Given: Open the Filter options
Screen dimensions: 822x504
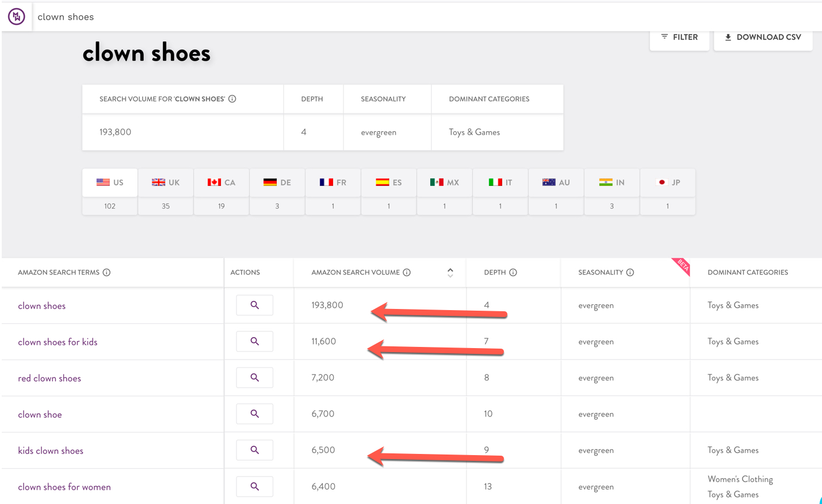Looking at the screenshot, I should click(x=679, y=37).
